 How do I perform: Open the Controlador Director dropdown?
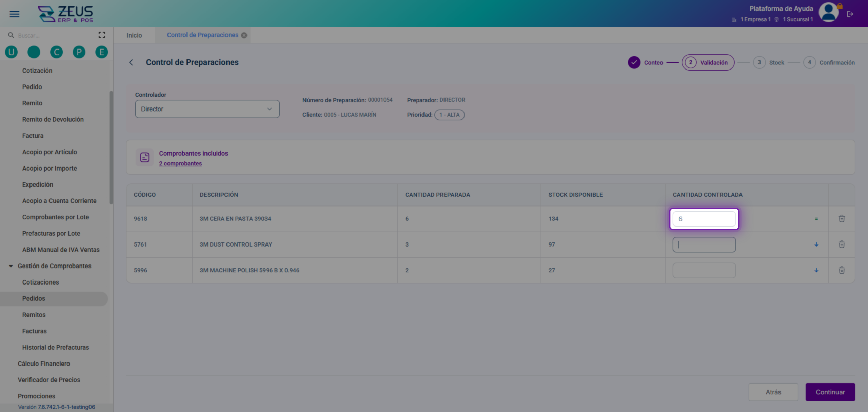pos(208,109)
